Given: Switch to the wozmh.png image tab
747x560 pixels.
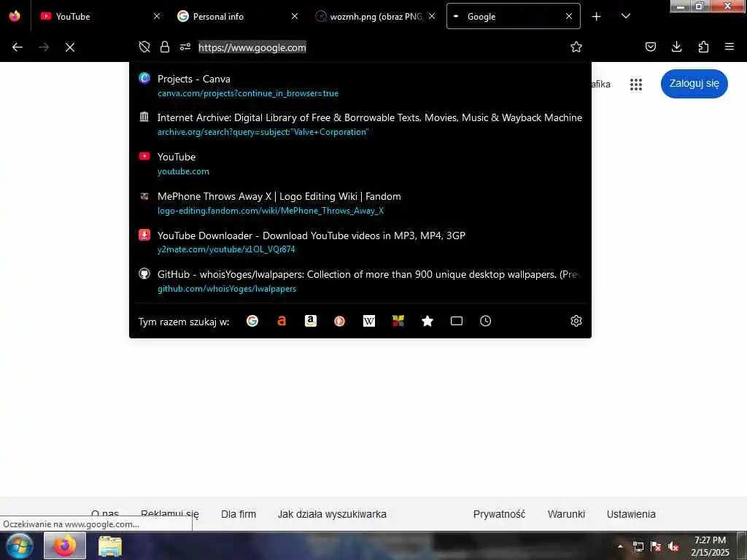Looking at the screenshot, I should [376, 16].
